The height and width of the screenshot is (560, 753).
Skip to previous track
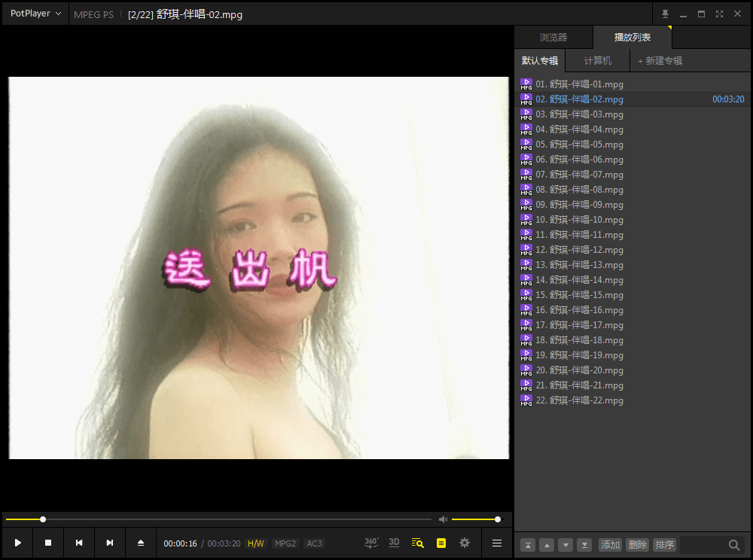[79, 543]
